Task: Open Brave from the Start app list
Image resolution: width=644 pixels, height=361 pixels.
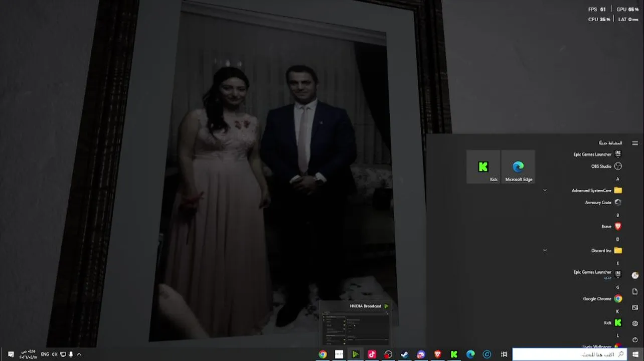Action: (x=611, y=227)
